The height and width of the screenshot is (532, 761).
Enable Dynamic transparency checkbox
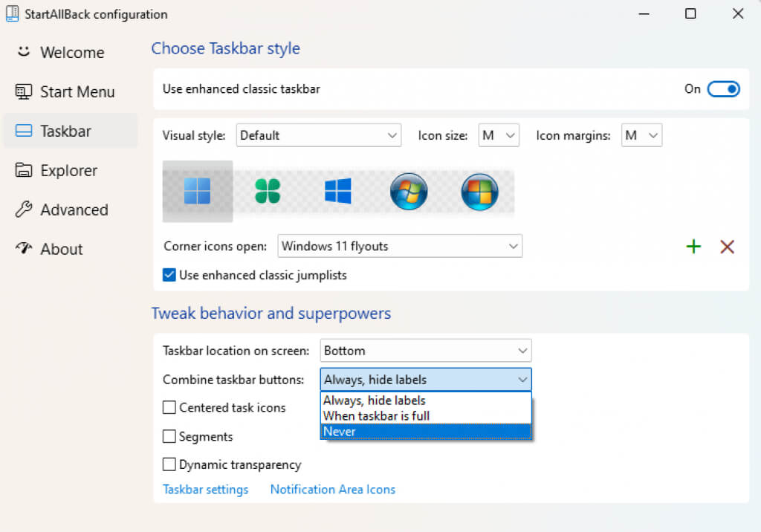coord(169,464)
